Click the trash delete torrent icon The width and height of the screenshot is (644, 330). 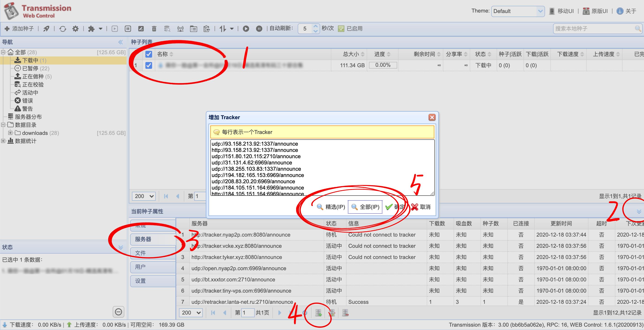coord(154,29)
